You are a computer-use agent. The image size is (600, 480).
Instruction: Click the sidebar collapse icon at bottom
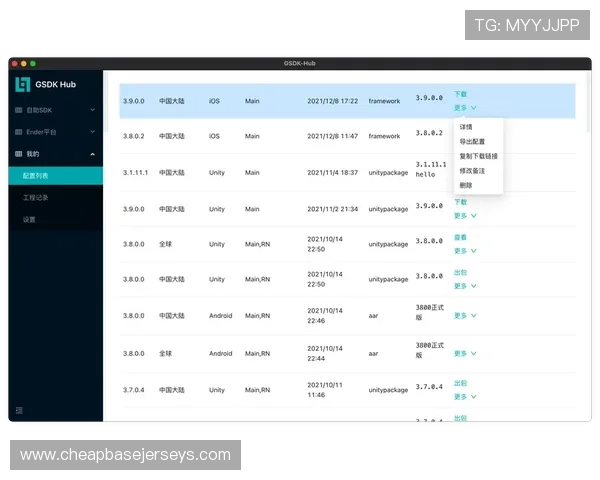click(x=19, y=410)
